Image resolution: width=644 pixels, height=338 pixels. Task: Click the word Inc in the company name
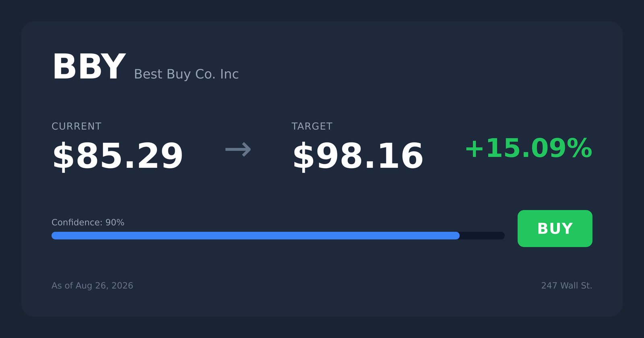pos(229,74)
